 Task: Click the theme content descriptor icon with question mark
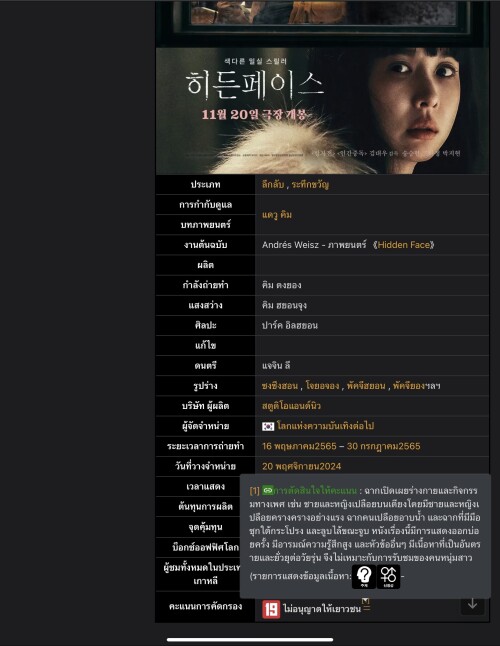coord(364,576)
